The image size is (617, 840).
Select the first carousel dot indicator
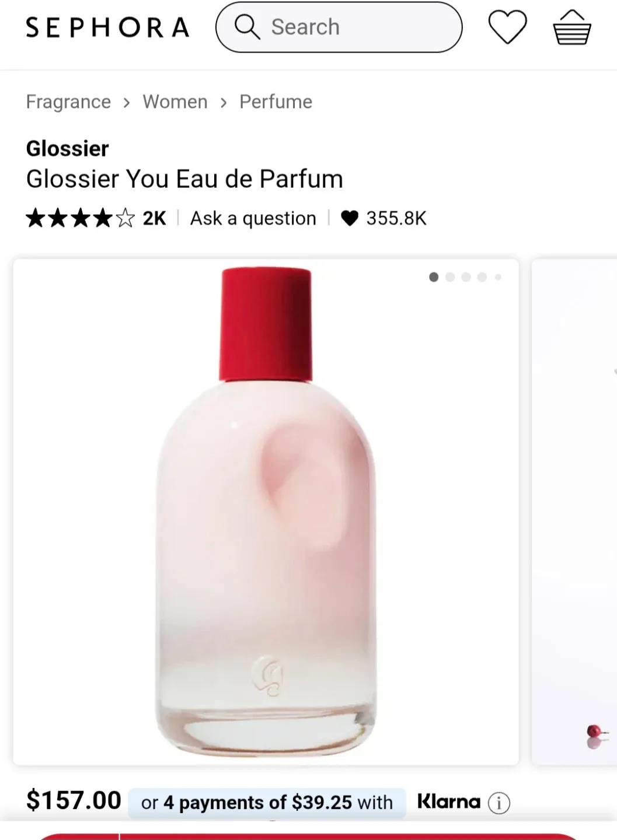434,277
